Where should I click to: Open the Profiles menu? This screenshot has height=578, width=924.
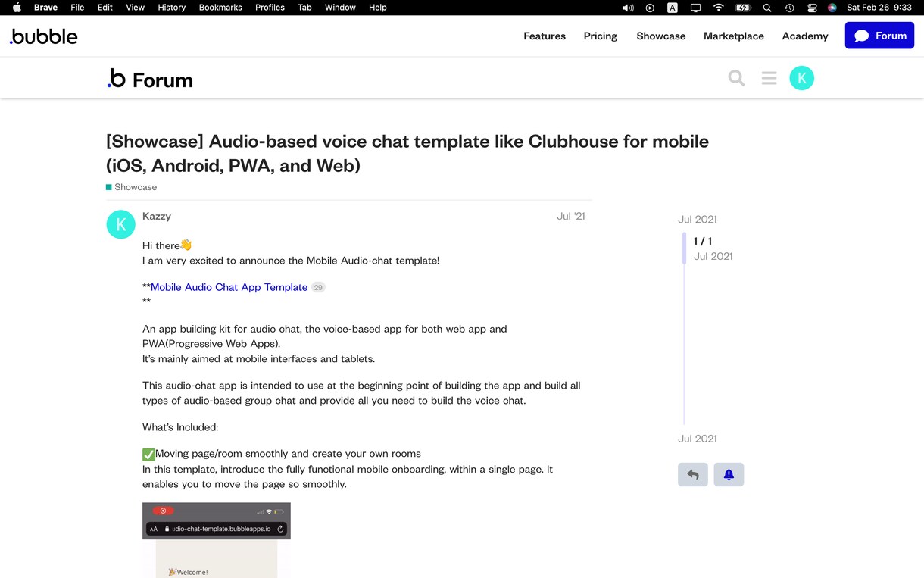[270, 8]
